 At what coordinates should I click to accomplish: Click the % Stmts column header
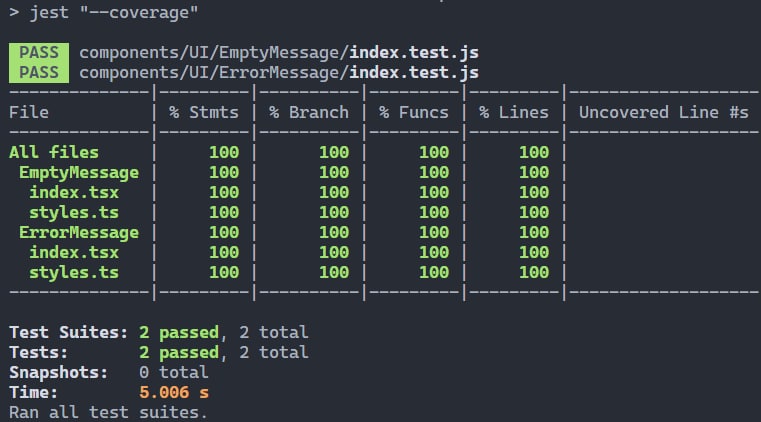[x=204, y=113]
